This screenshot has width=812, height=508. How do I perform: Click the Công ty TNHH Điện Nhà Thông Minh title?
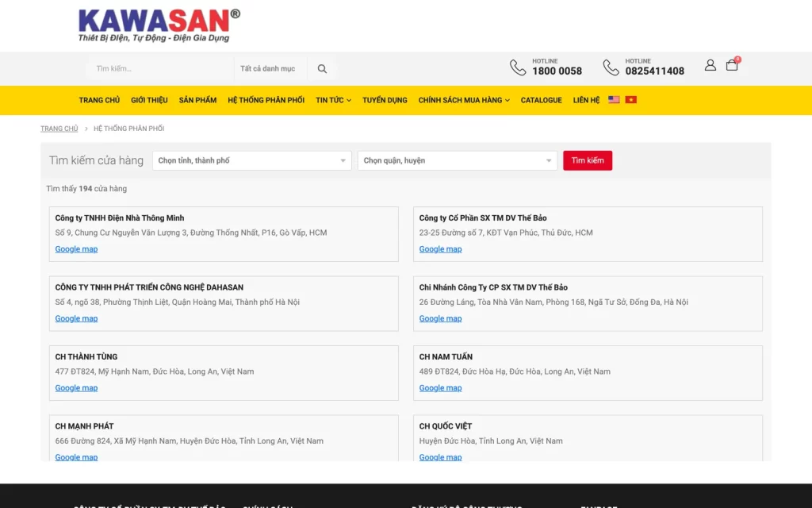point(120,218)
